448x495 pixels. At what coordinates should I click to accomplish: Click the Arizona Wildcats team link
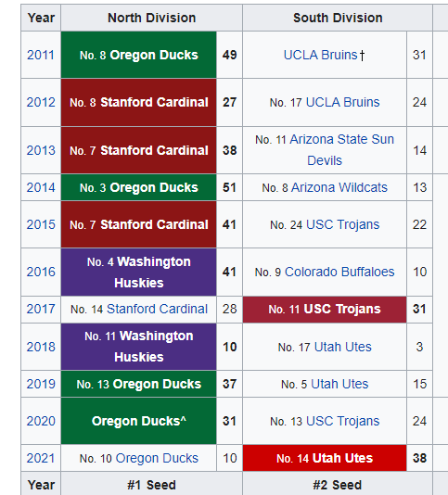(339, 187)
